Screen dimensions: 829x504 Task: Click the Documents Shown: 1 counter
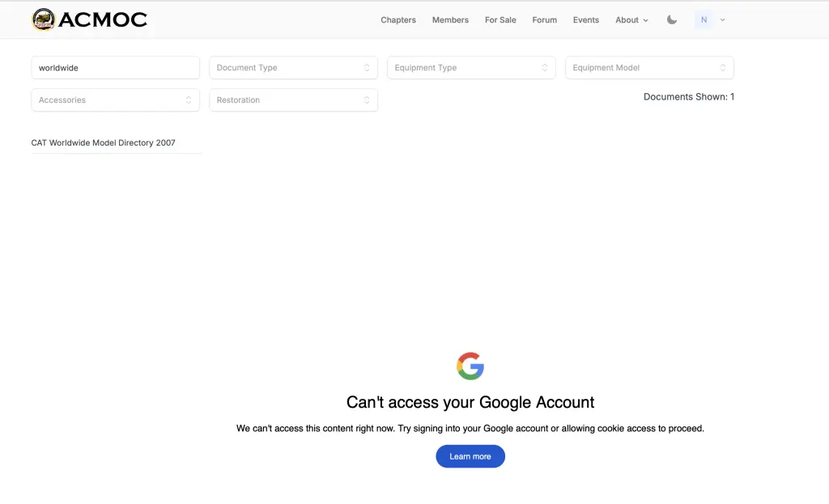click(x=688, y=97)
